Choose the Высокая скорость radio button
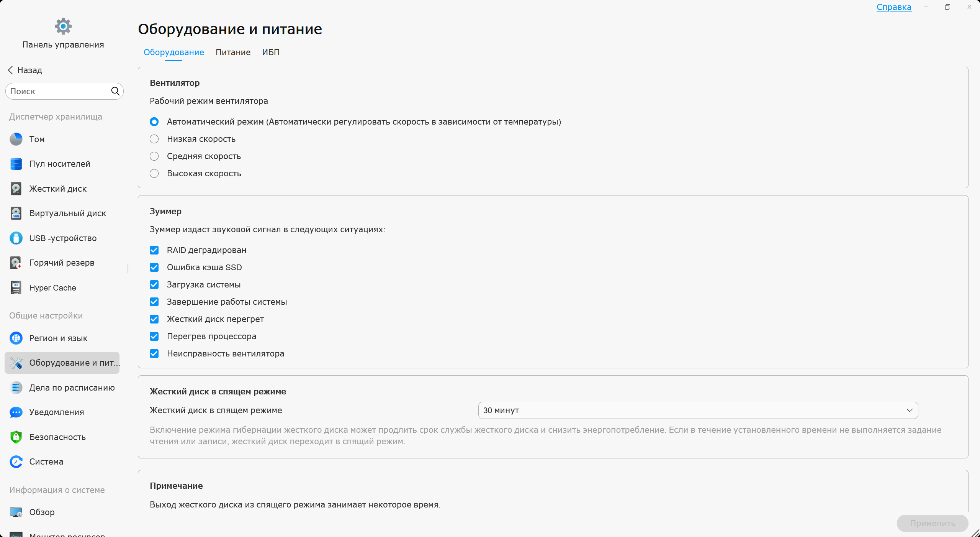The width and height of the screenshot is (980, 537). [x=154, y=174]
